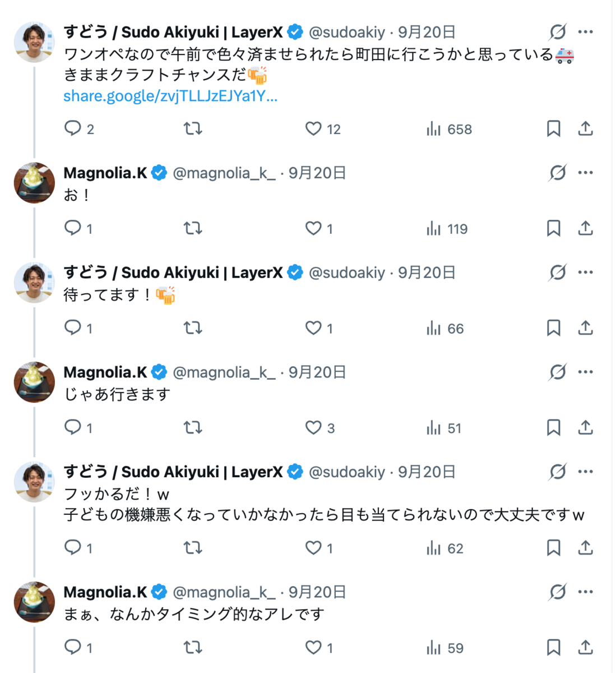Open more options on the first tweet

pyautogui.click(x=585, y=32)
